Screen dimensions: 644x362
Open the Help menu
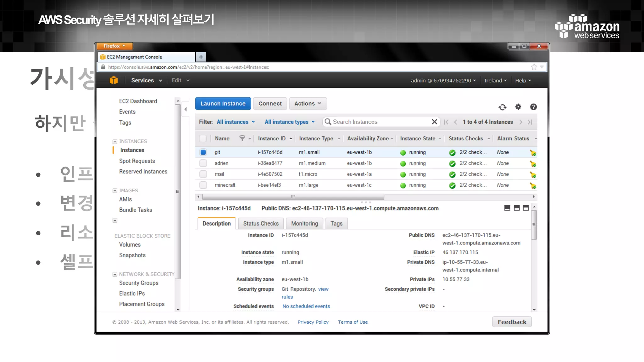click(523, 81)
